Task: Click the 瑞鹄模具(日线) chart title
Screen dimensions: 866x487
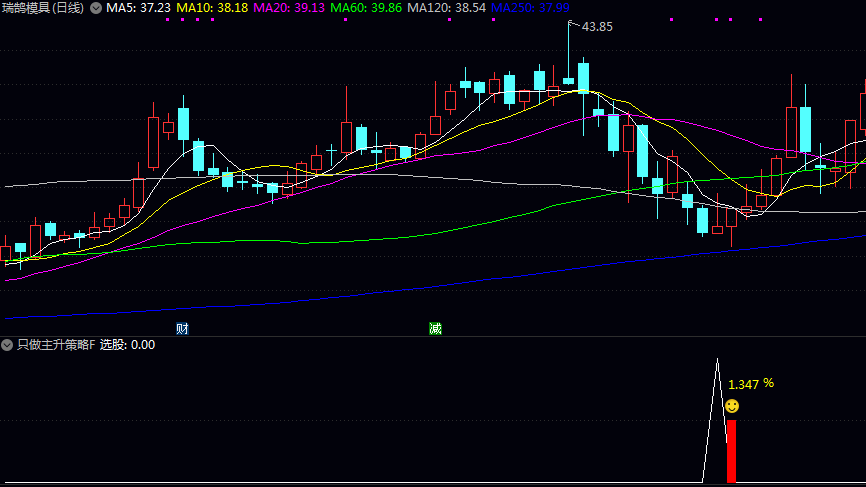Action: point(42,8)
